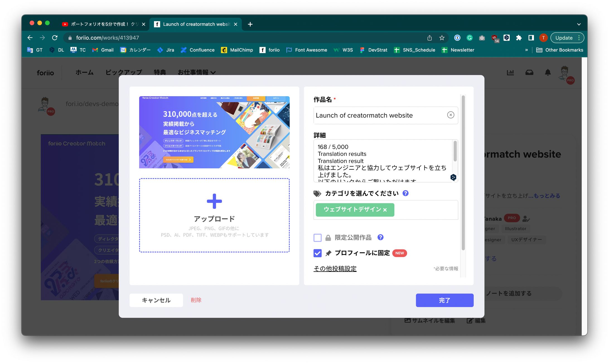Viewport: 609px width, 364px height.
Task: Open the その他投稿設定 link
Action: coord(335,269)
